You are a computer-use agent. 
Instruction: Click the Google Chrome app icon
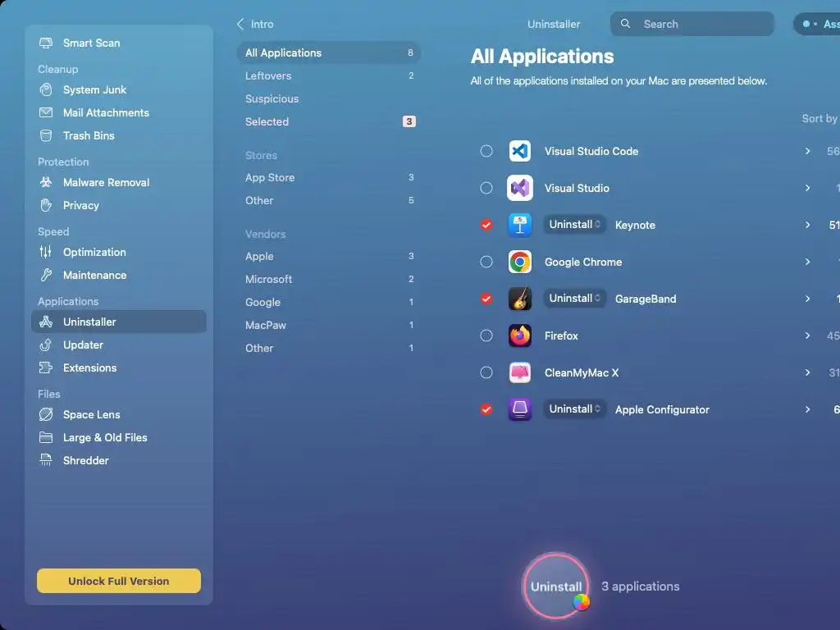click(x=519, y=262)
